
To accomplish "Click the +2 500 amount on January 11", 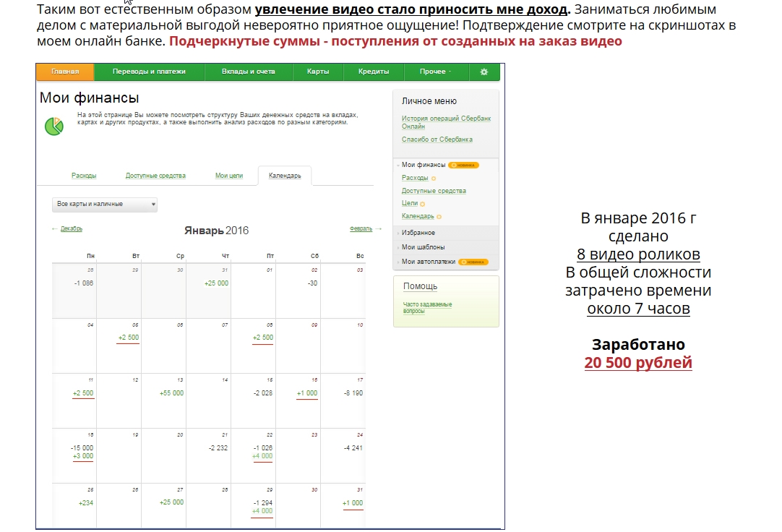I will pyautogui.click(x=83, y=393).
